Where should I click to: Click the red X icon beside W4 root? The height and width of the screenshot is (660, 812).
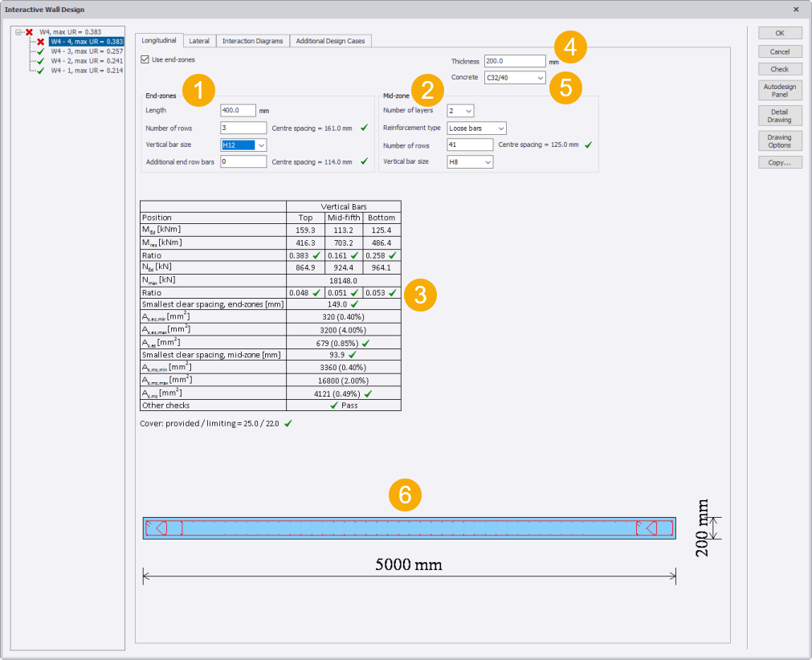[x=30, y=32]
